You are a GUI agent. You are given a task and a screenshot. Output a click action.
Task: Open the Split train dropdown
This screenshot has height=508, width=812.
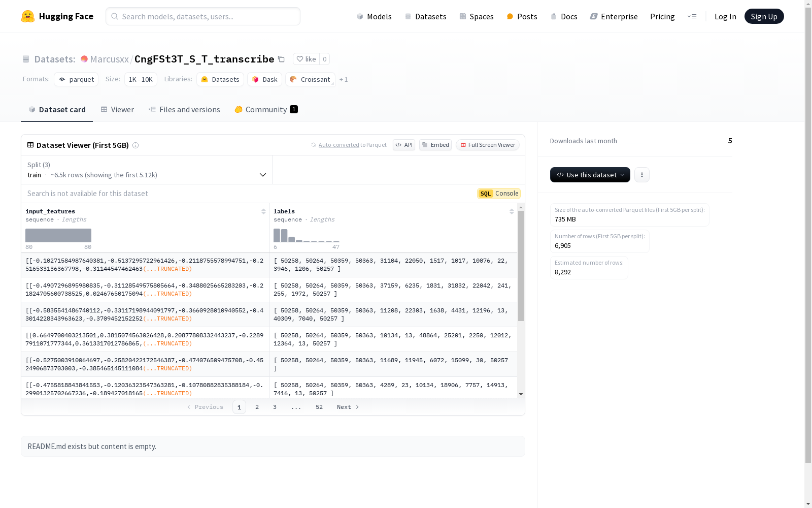coord(147,170)
